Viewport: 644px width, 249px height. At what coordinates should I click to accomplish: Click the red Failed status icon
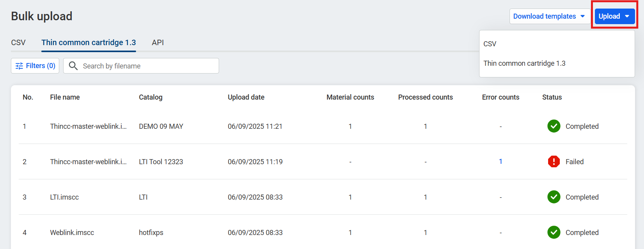point(554,161)
